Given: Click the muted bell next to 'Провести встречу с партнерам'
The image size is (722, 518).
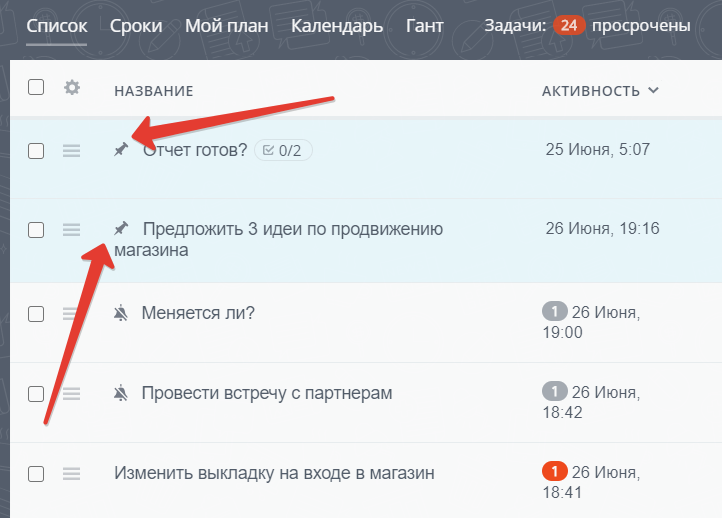Looking at the screenshot, I should click(x=121, y=393).
